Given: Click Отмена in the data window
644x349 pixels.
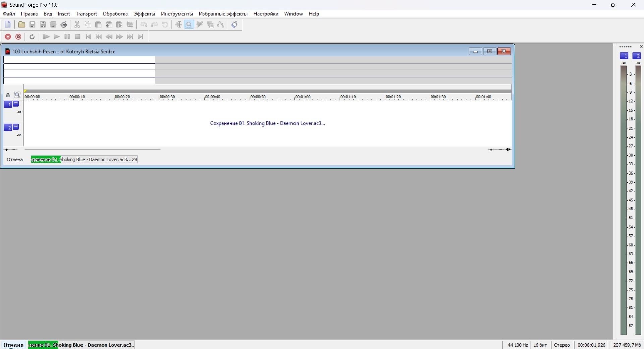Looking at the screenshot, I should click(x=15, y=160).
